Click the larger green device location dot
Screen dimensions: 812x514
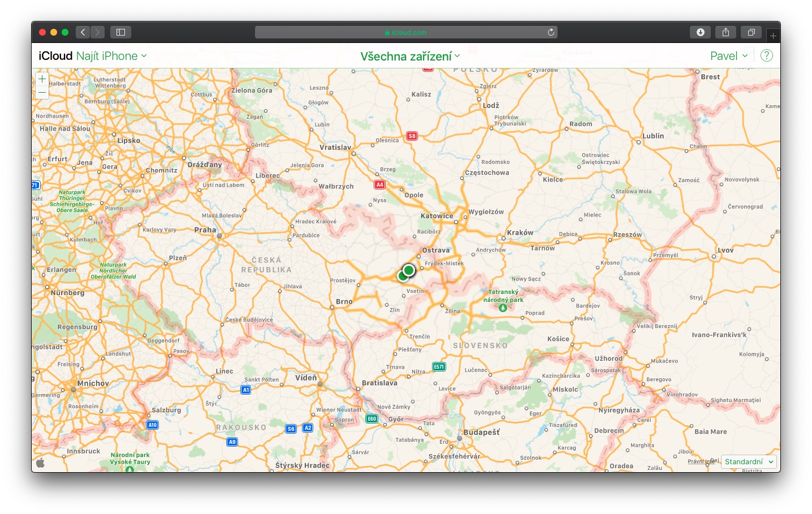409,270
